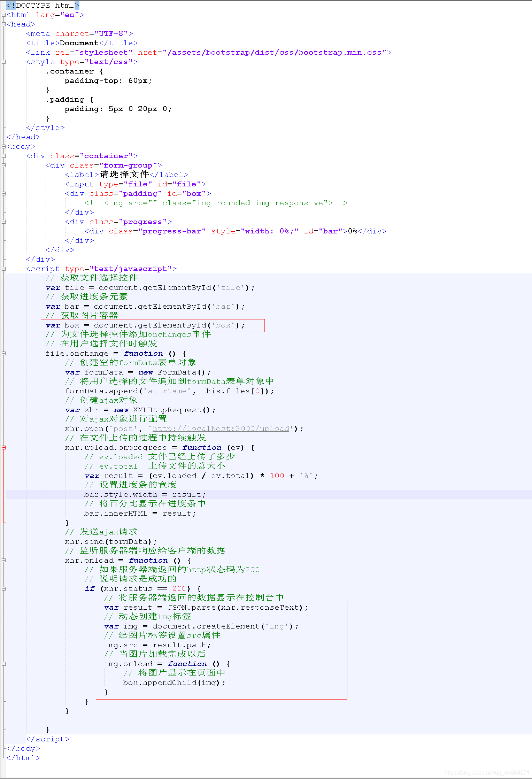
Task: Click the <label>请选择文件</label> line
Action: tap(127, 175)
